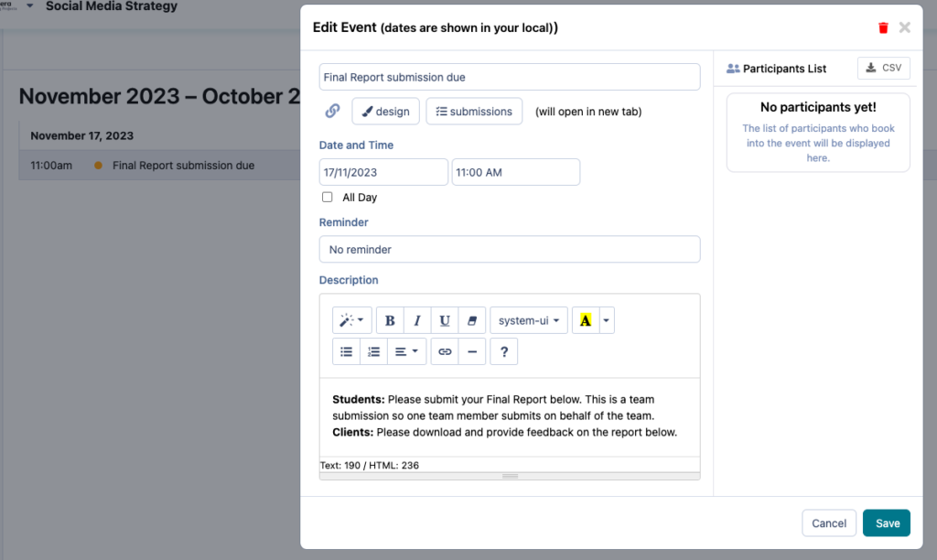Screen dimensions: 937x560
Task: Click the eraser remove-formatting icon
Action: point(472,320)
